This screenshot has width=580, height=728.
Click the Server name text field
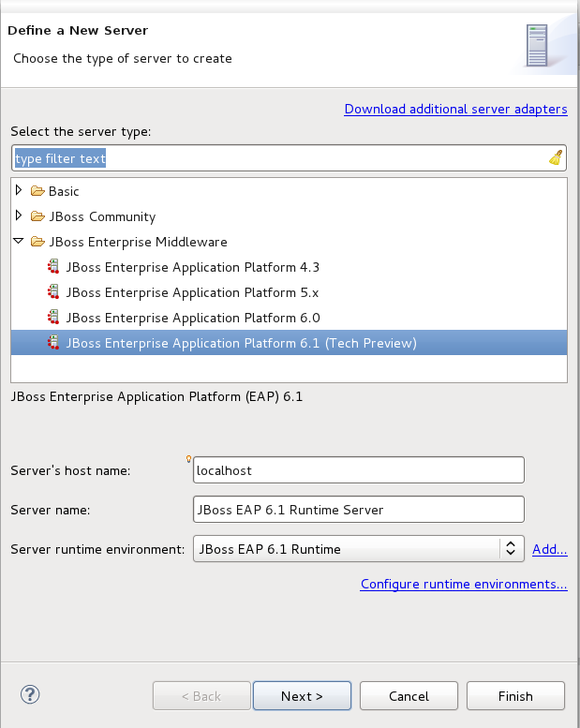tap(357, 510)
